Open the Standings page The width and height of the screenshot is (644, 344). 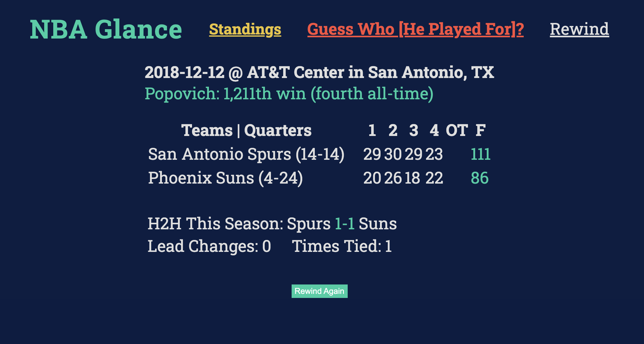coord(245,30)
